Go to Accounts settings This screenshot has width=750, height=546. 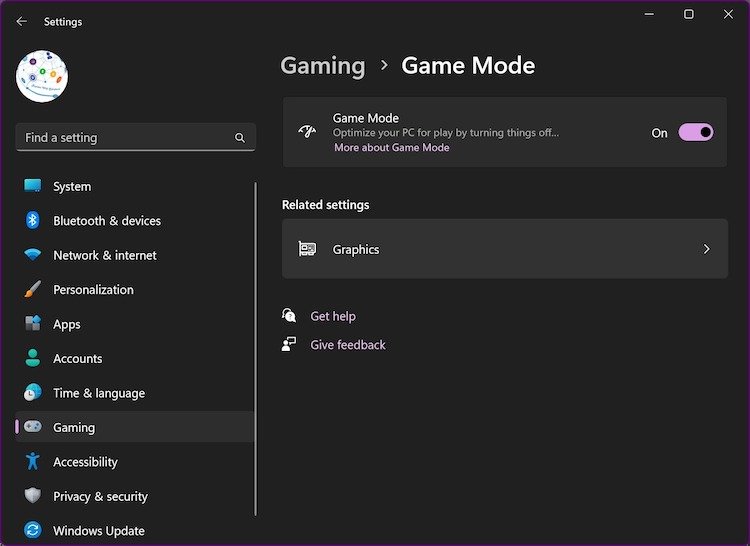pyautogui.click(x=77, y=359)
